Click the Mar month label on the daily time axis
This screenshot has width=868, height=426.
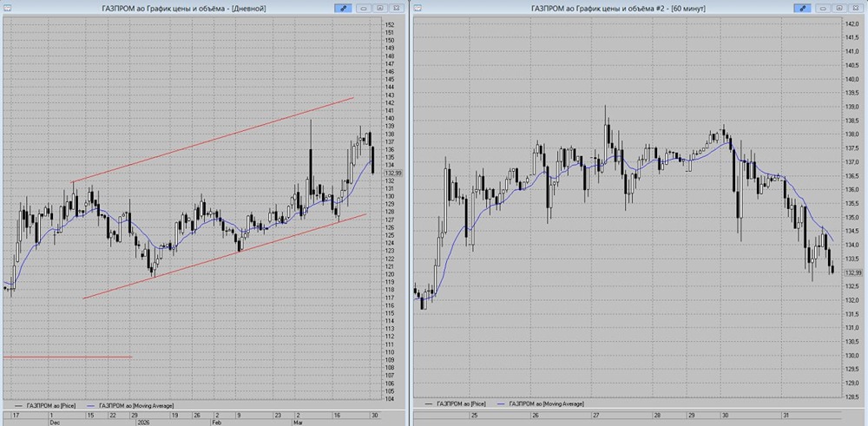pyautogui.click(x=299, y=422)
